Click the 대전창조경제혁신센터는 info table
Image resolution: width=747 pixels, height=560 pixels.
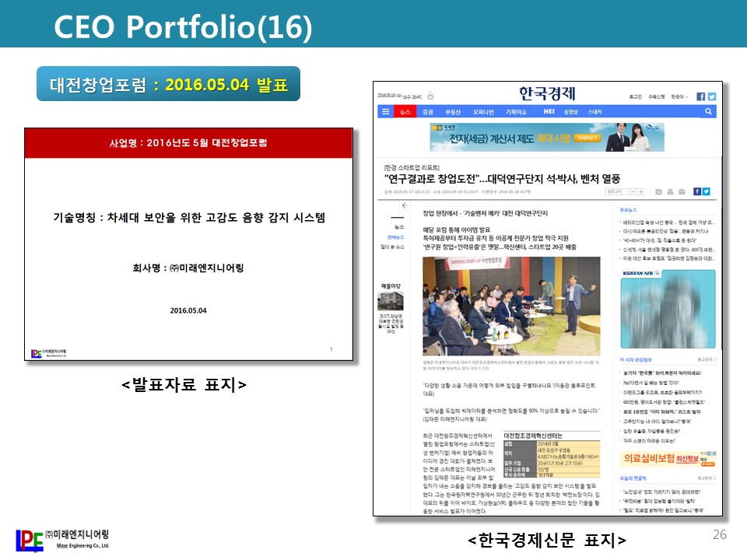click(x=552, y=455)
